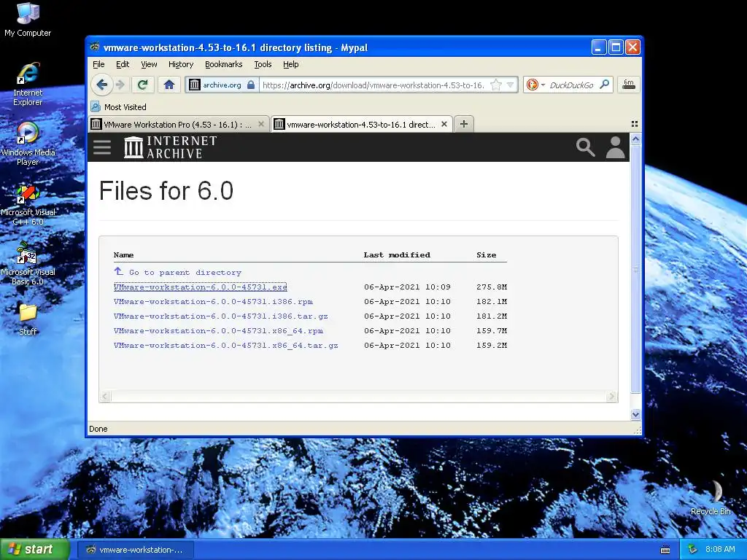747x560 pixels.
Task: Click the 275.8M size value
Action: [x=492, y=287]
